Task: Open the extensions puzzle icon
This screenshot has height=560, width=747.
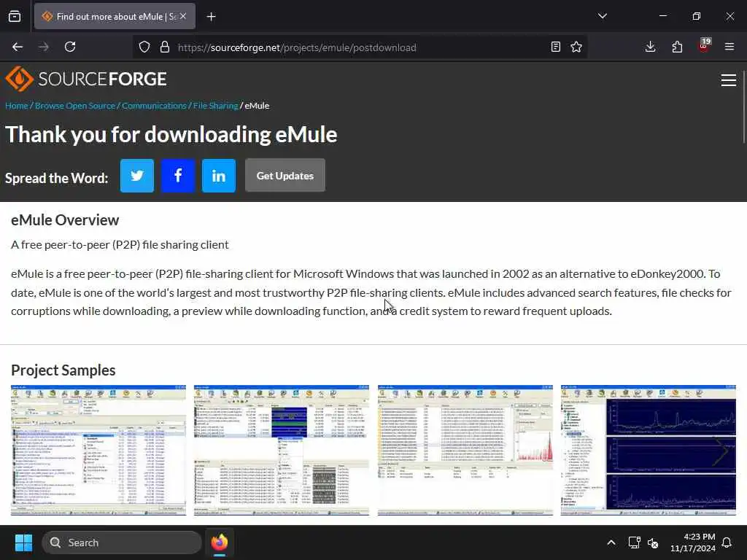Action: 677,47
